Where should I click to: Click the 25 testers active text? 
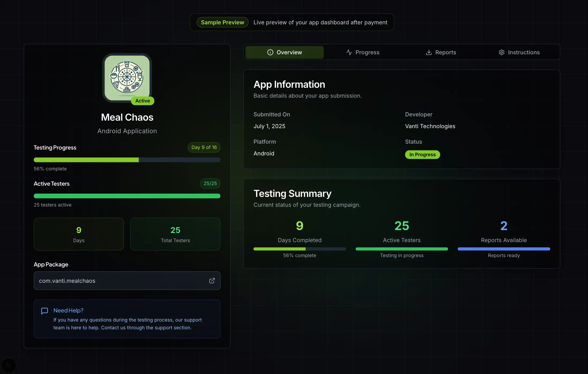[x=52, y=205]
